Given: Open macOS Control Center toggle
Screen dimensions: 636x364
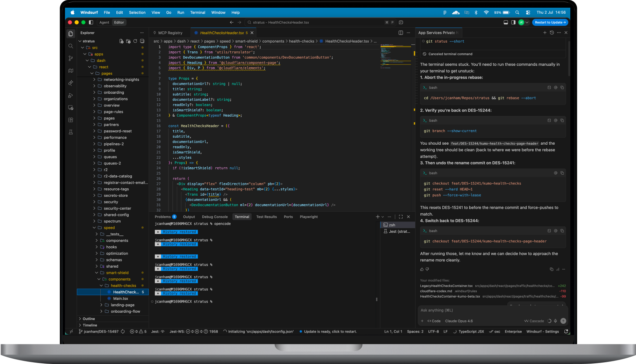Looking at the screenshot, I should tap(528, 13).
